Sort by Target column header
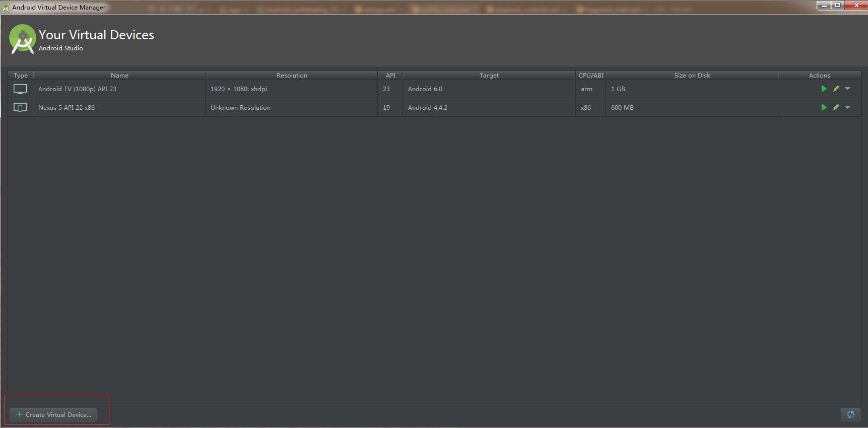Screen dimensions: 868x428 [x=489, y=75]
